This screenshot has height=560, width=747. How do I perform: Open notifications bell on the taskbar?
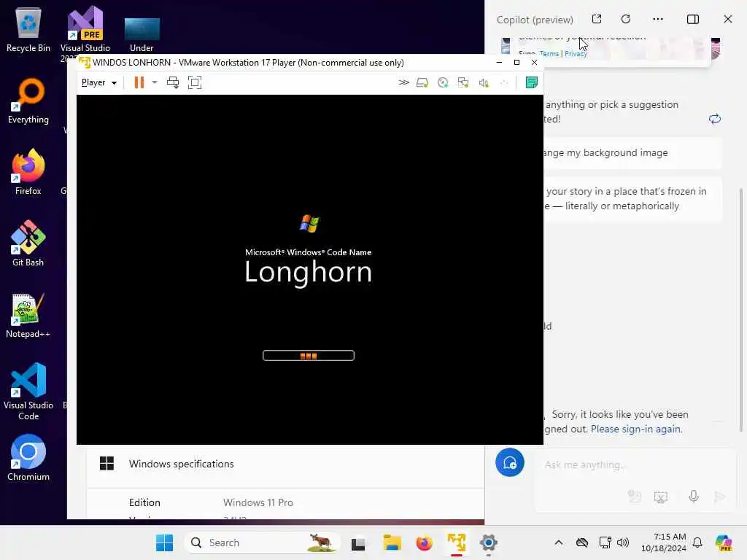point(697,542)
